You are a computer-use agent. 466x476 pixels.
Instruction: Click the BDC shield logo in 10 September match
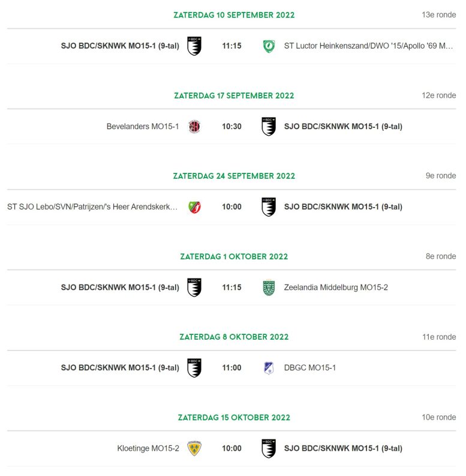point(194,46)
